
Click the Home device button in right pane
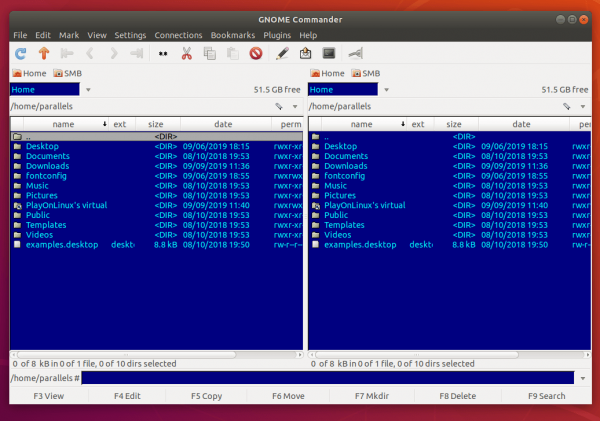[328, 73]
